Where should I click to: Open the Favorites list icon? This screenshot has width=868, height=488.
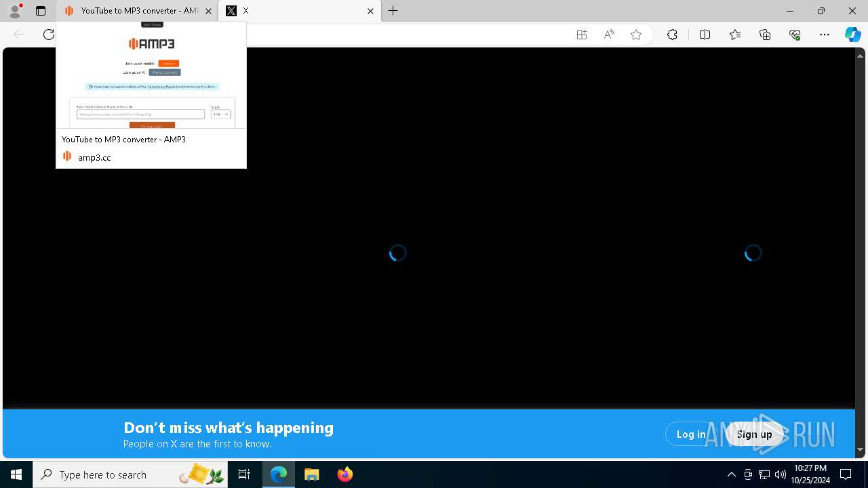click(x=735, y=35)
